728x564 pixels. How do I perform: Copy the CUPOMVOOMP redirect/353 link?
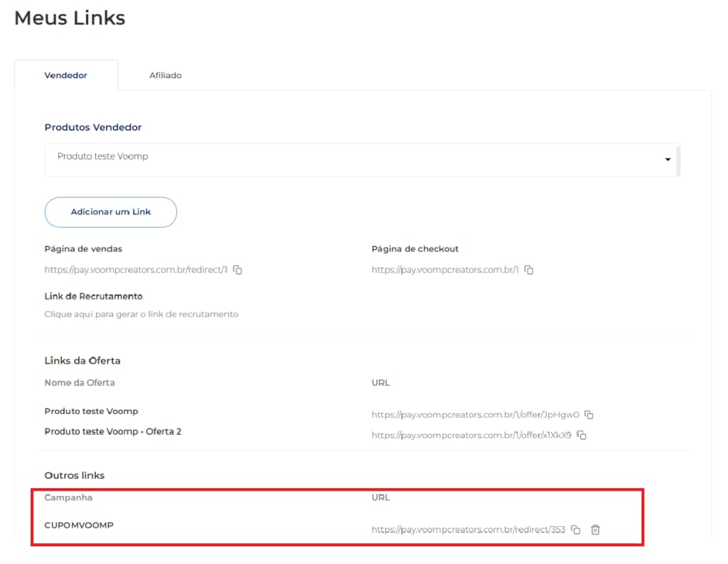576,530
